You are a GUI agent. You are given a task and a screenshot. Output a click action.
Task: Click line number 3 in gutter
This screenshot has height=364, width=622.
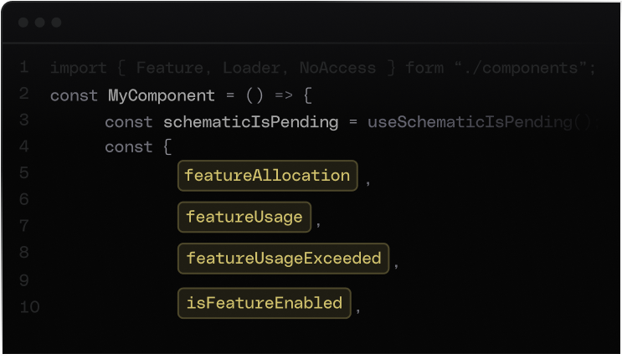pos(24,120)
